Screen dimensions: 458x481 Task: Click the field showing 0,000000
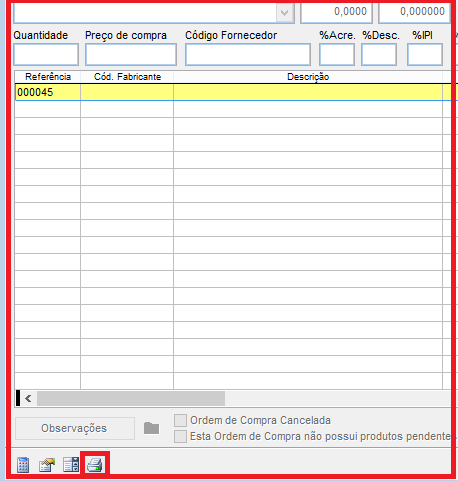tap(414, 13)
